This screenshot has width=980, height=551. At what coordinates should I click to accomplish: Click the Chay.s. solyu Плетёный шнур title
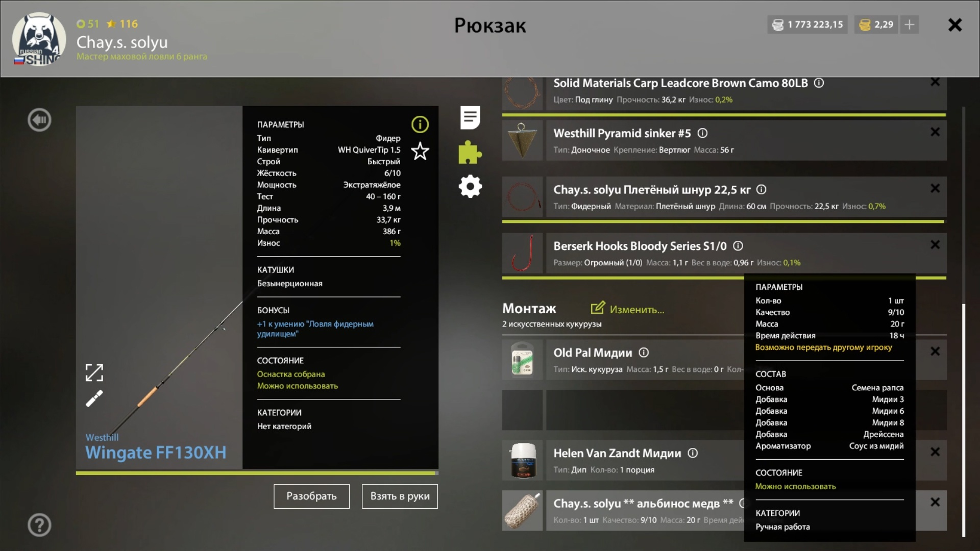click(652, 190)
